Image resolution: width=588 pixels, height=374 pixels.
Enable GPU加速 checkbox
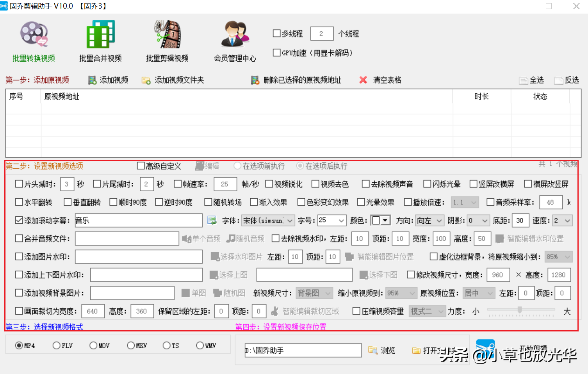[276, 53]
